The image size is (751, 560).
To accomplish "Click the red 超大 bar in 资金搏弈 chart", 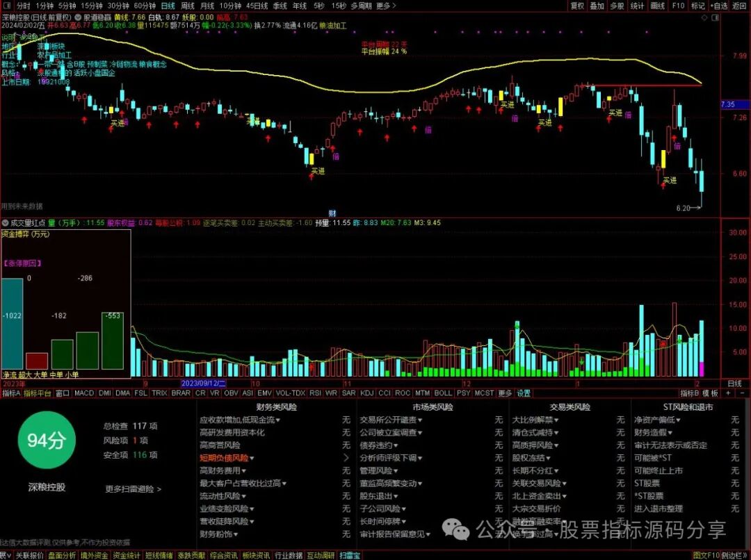I will point(37,361).
